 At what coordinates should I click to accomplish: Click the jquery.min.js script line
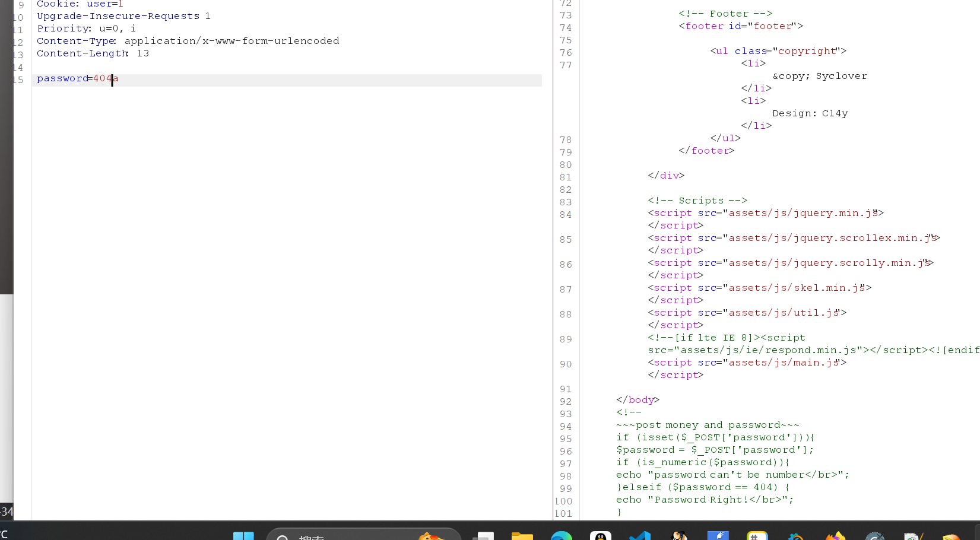pyautogui.click(x=766, y=213)
